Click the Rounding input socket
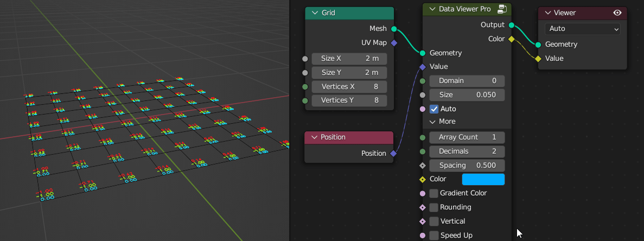 (x=423, y=207)
